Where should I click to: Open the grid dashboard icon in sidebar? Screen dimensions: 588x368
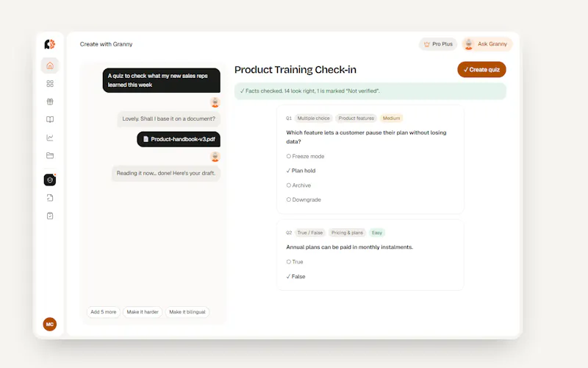click(x=50, y=83)
